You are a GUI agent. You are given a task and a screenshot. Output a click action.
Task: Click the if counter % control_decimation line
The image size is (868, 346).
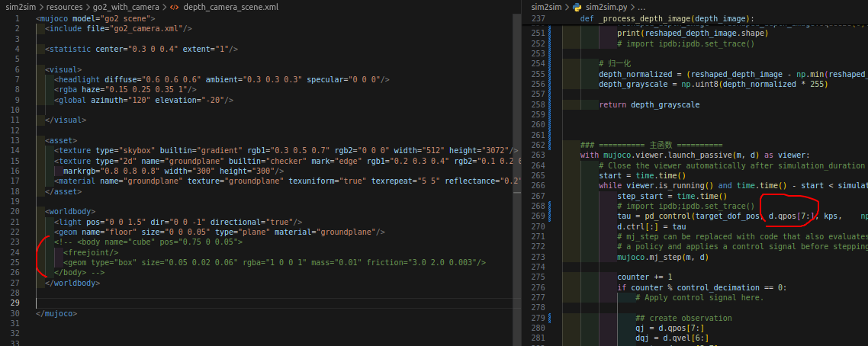point(702,287)
